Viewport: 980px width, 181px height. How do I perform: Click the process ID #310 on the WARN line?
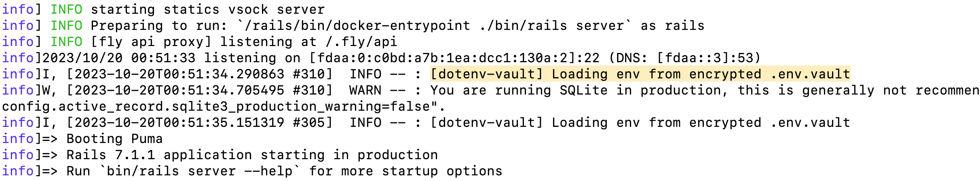pos(308,90)
